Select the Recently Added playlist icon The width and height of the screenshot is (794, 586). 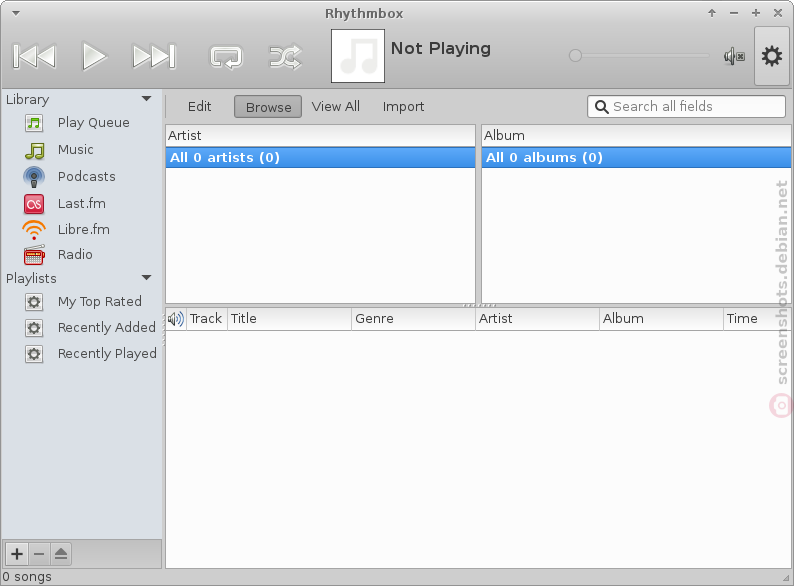[x=34, y=328]
